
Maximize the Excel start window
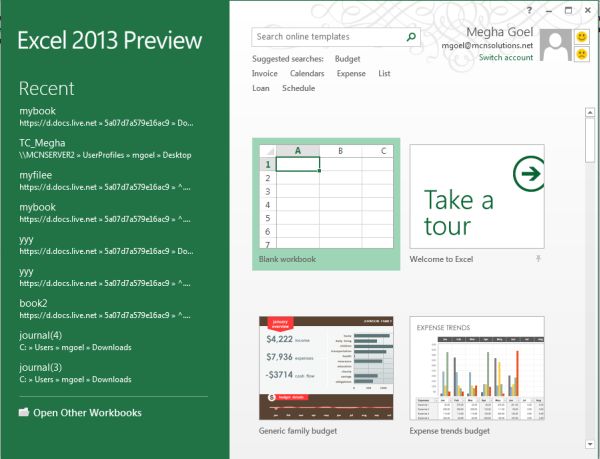coord(569,10)
